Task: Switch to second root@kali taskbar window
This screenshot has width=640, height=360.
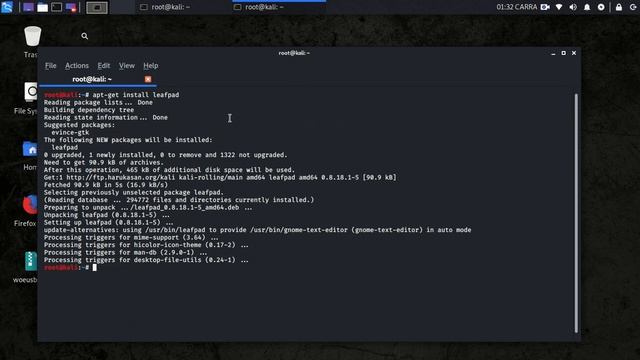Action: click(259, 7)
